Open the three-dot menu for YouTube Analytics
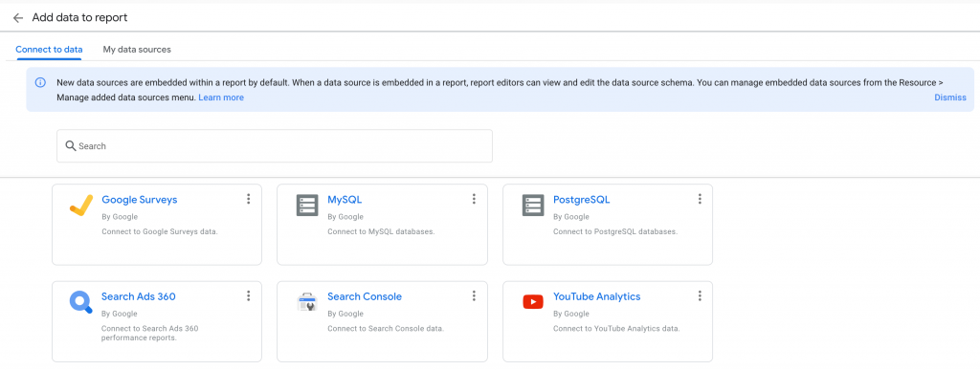Image resolution: width=980 pixels, height=370 pixels. (x=700, y=295)
